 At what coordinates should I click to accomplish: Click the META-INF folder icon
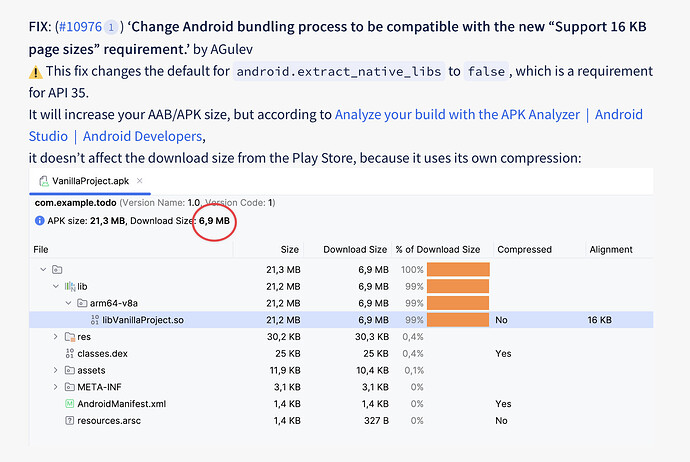(x=69, y=387)
